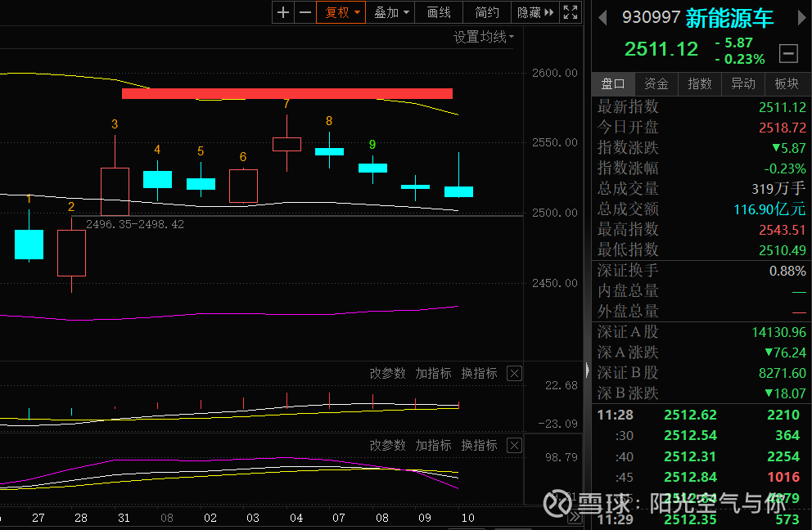This screenshot has width=812, height=530.
Task: Open the 画线 drawing tool
Action: coord(439,12)
